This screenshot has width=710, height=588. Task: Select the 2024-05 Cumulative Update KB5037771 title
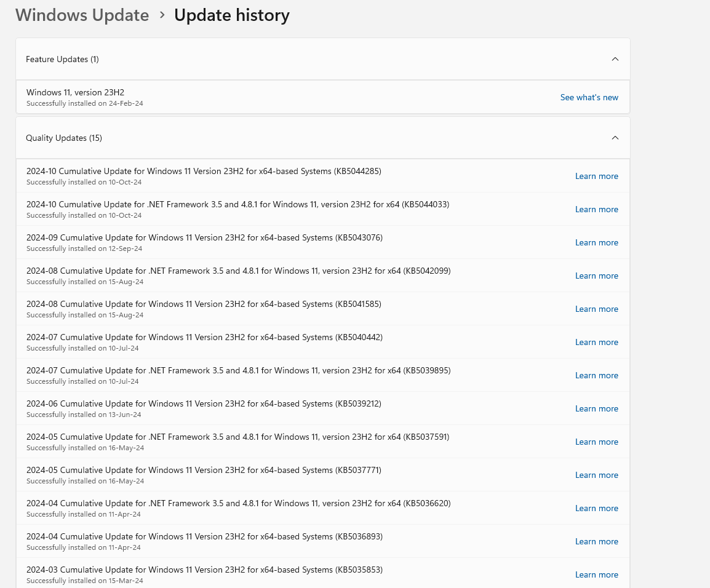click(204, 470)
